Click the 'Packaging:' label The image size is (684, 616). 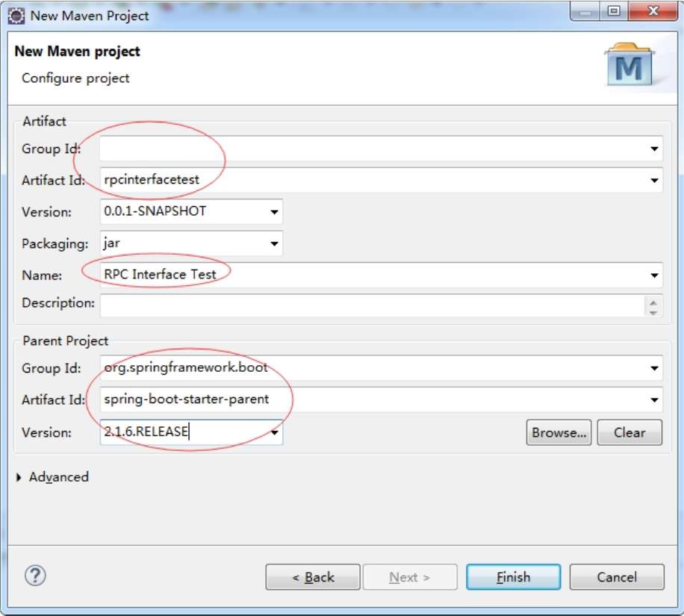55,244
